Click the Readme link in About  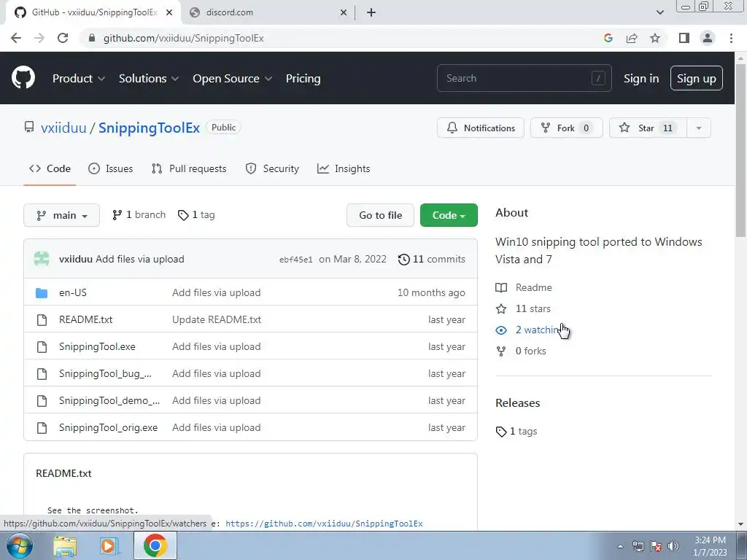pos(524,287)
